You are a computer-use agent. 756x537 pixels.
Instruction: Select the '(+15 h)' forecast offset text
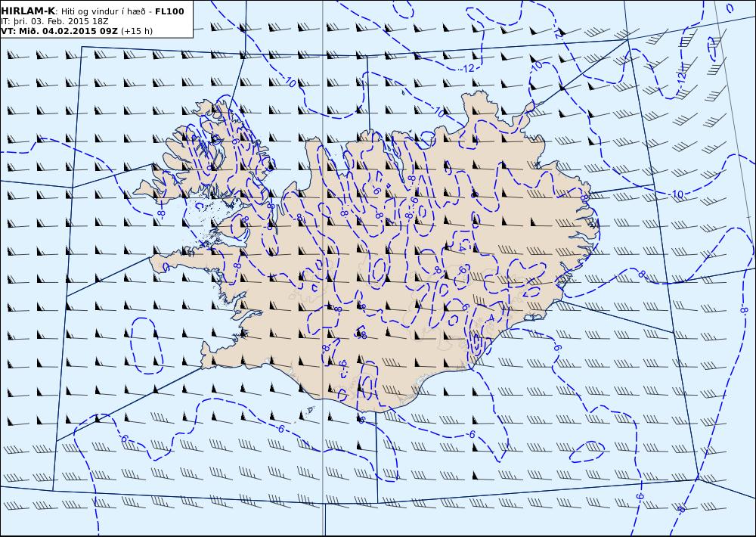(136, 31)
